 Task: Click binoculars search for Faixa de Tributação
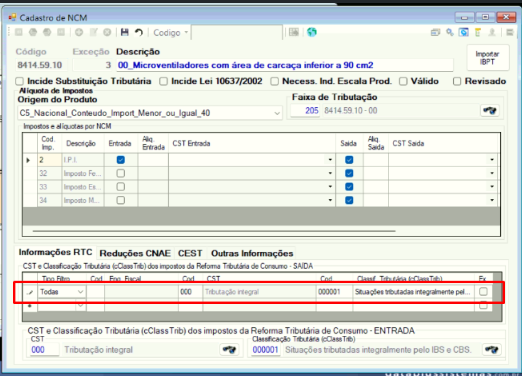pos(490,110)
